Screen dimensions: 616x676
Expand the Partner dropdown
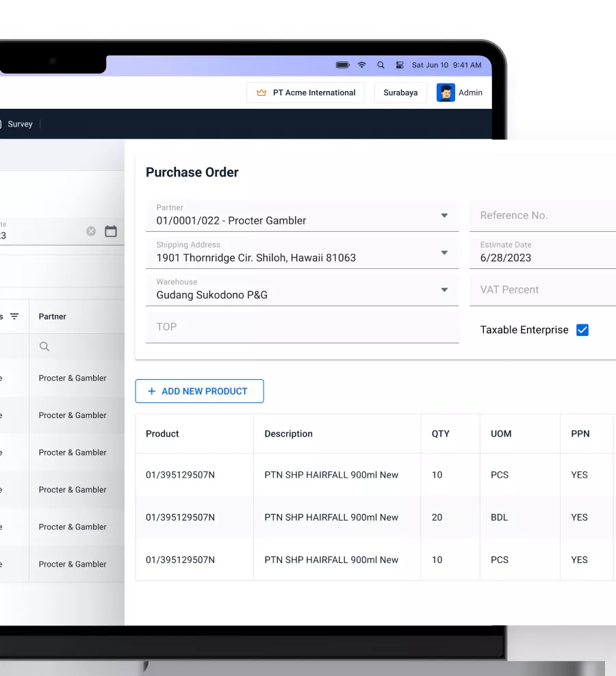point(444,216)
